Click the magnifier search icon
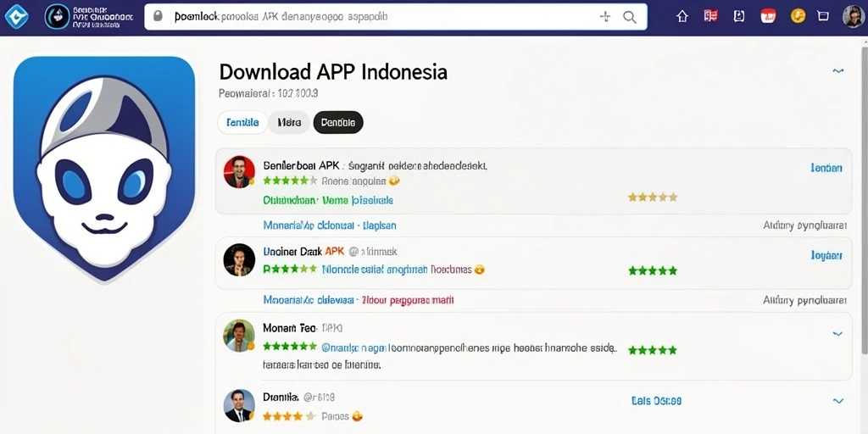Viewport: 868px width, 434px height. (630, 17)
